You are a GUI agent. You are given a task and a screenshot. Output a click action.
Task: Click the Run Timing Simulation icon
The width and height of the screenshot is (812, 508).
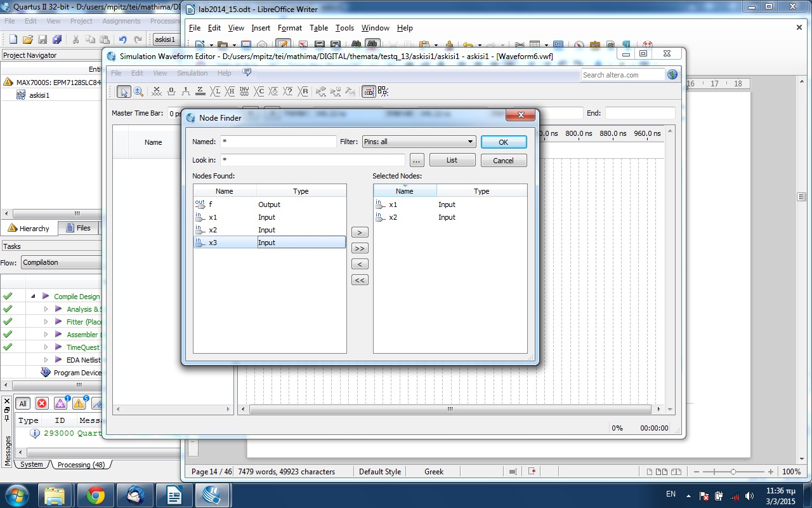point(336,91)
